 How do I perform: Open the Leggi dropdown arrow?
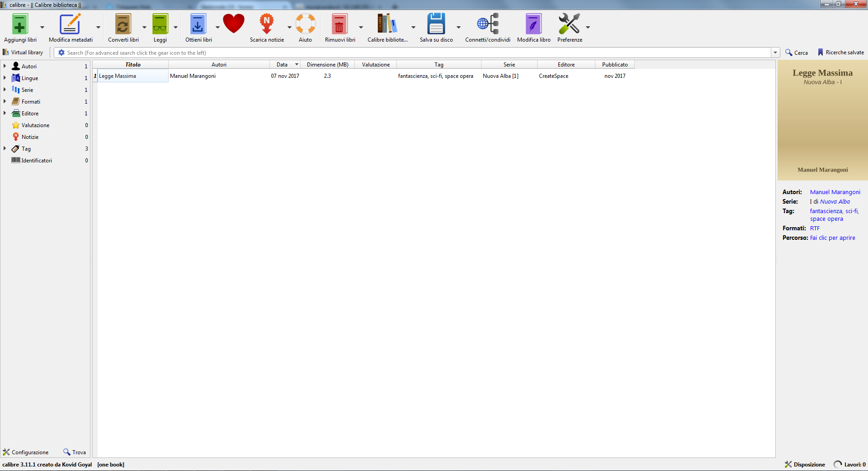pyautogui.click(x=175, y=27)
